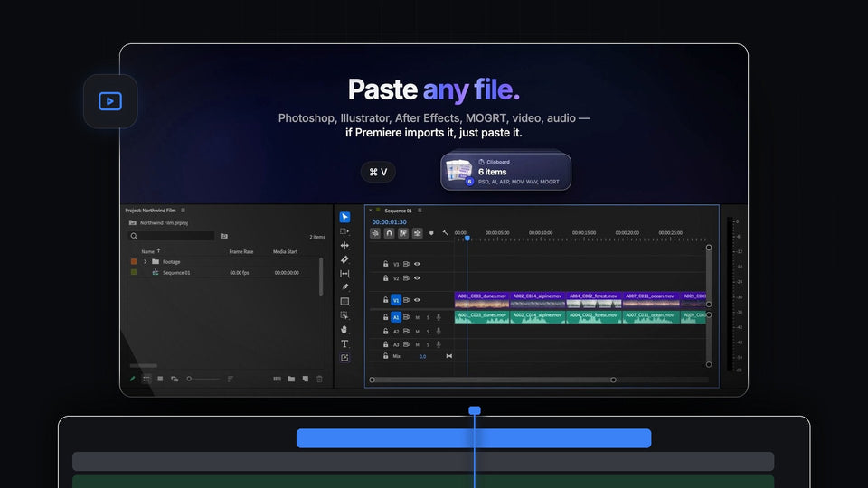Image resolution: width=868 pixels, height=488 pixels.
Task: Click the generative edit tool at toolbar bottom
Action: pos(344,358)
